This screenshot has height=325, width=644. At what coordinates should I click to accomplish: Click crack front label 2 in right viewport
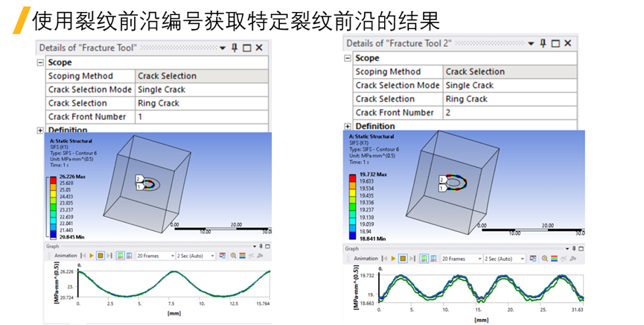(443, 180)
